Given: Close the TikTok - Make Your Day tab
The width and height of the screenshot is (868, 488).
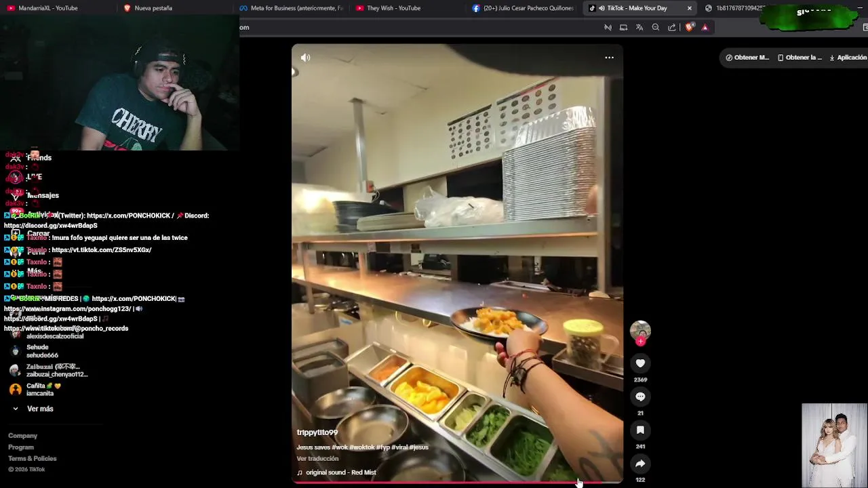Looking at the screenshot, I should (x=690, y=8).
